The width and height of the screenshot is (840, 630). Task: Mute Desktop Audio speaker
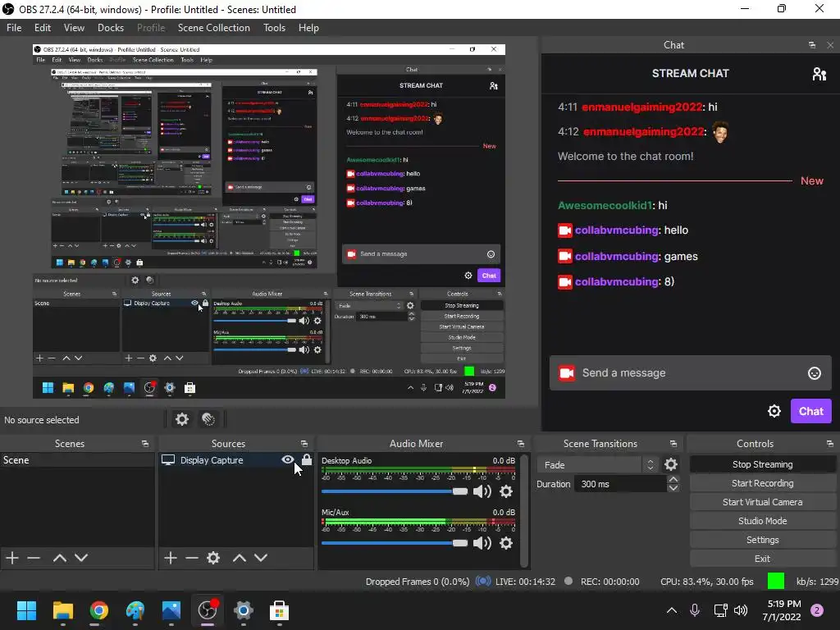pos(482,491)
